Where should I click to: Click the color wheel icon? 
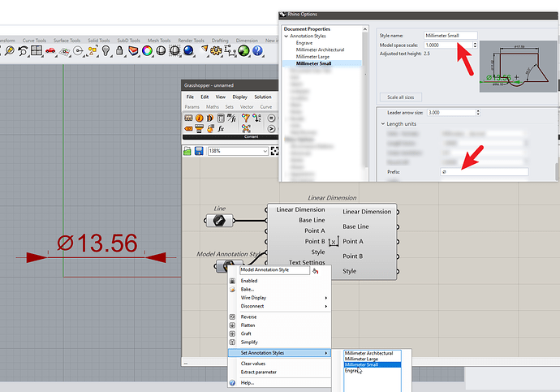click(147, 50)
